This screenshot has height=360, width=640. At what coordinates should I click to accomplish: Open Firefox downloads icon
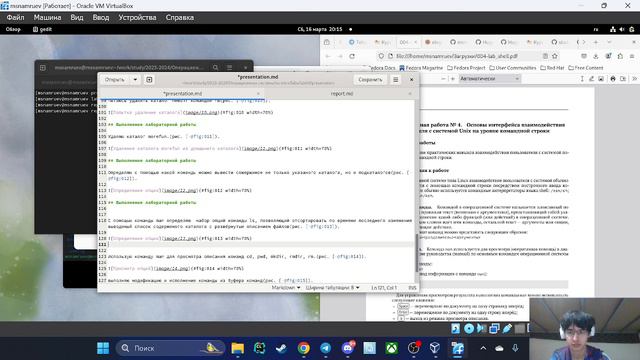tap(596, 56)
